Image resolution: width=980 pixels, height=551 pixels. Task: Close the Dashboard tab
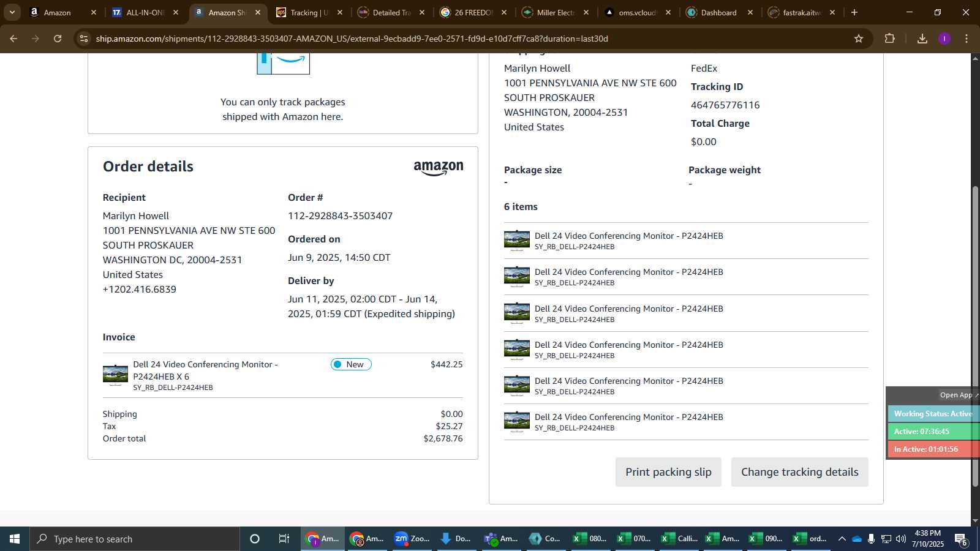pyautogui.click(x=750, y=12)
